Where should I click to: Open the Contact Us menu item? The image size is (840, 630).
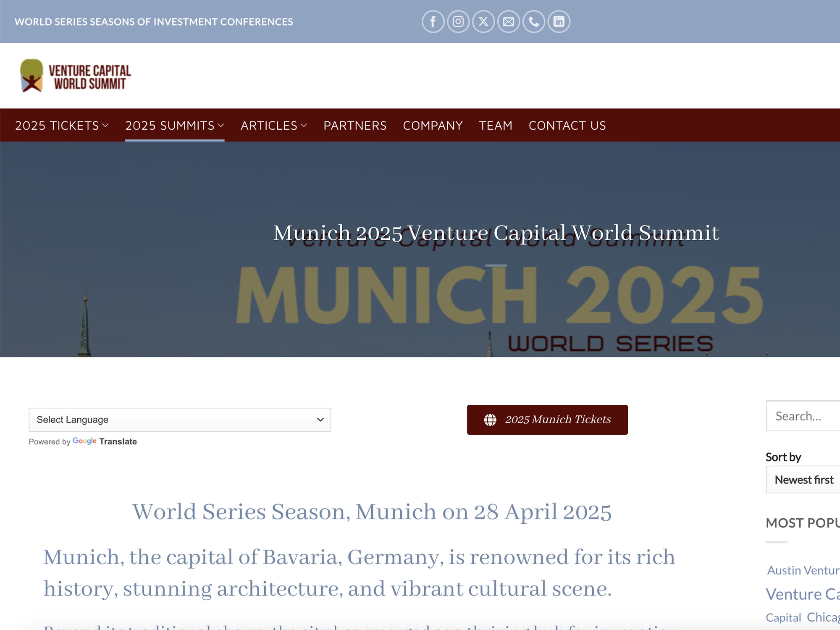tap(567, 126)
